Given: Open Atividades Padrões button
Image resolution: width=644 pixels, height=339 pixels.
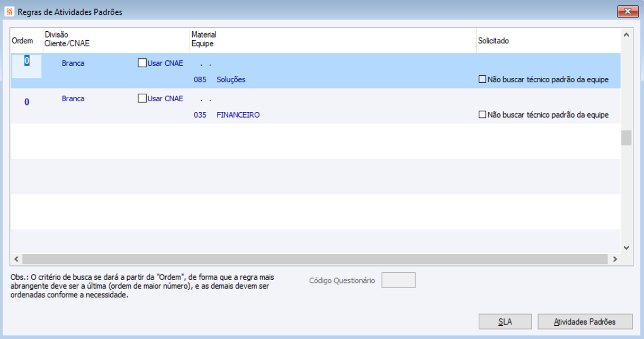Looking at the screenshot, I should point(585,322).
